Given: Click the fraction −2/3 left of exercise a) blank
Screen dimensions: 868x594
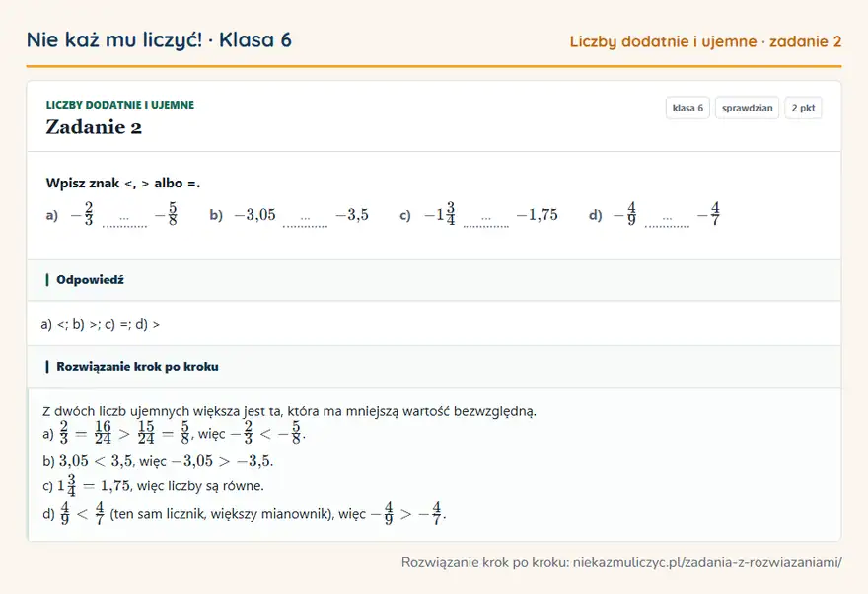Looking at the screenshot, I should tap(82, 214).
